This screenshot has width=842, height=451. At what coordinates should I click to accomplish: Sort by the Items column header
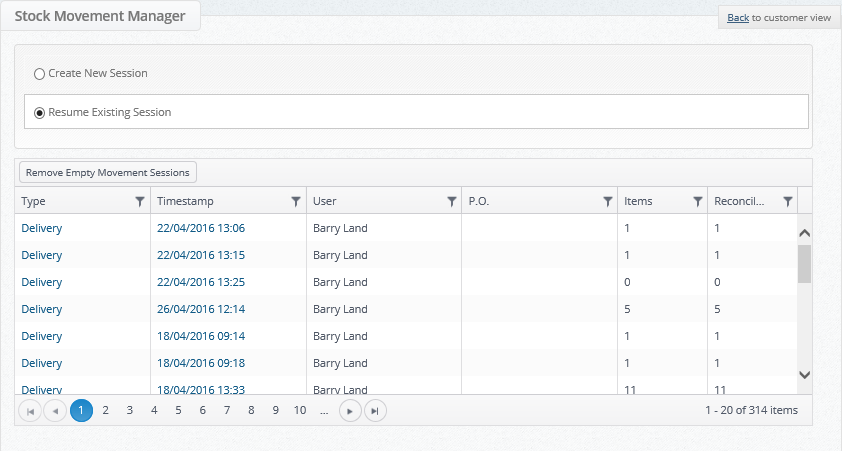(638, 201)
